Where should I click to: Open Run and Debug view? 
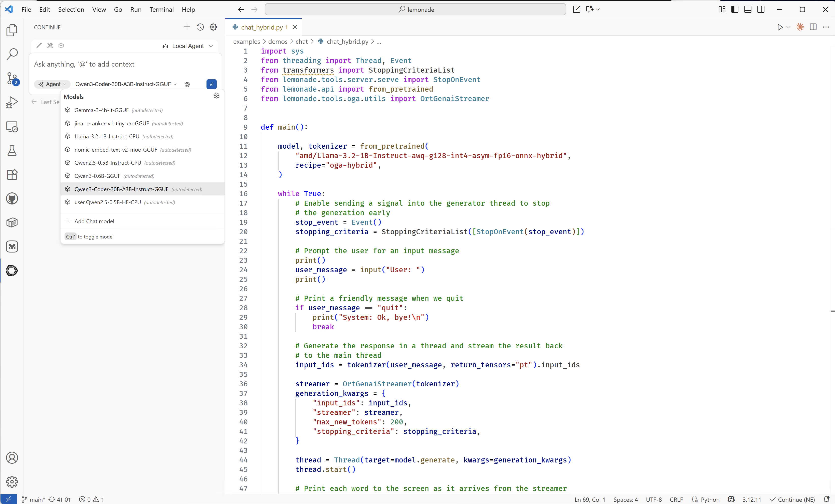coord(12,102)
